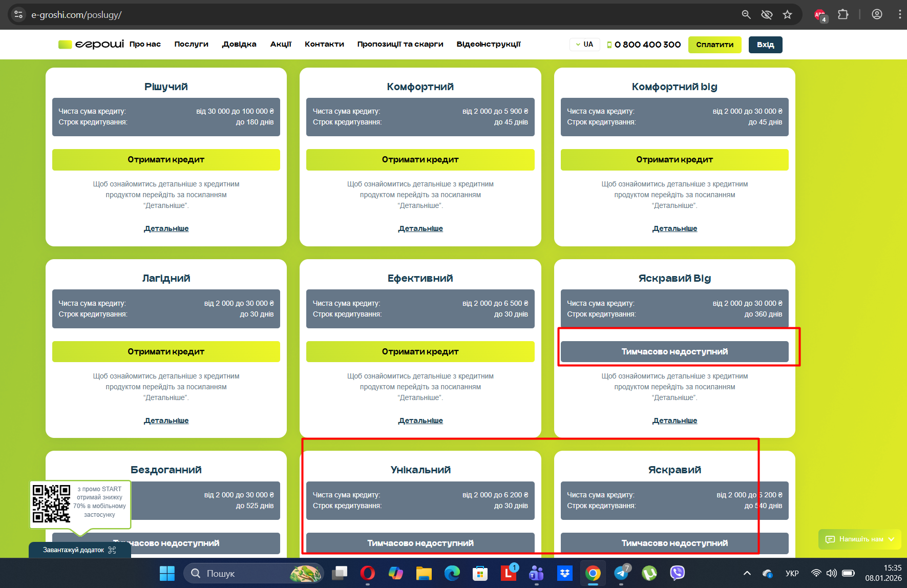
Task: Go to the є-гроші logo home
Action: pyautogui.click(x=91, y=45)
